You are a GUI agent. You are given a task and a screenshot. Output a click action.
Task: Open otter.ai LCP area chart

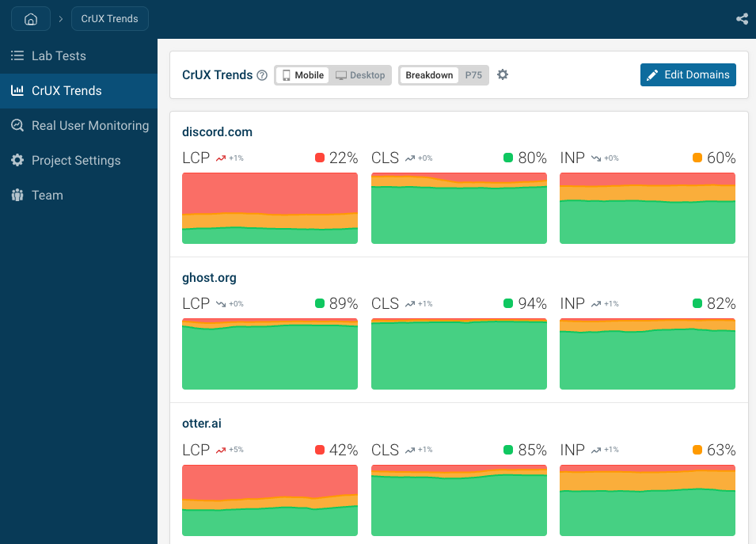[x=270, y=500]
